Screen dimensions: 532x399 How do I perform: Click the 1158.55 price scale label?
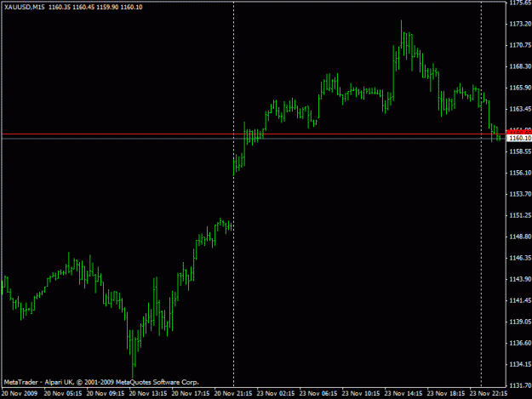(520, 151)
